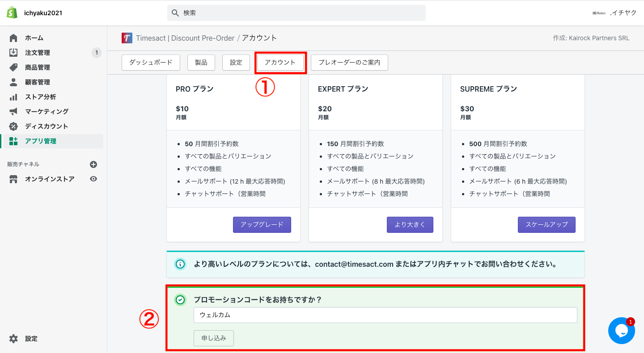
Task: Open the blue chat support bubble
Action: click(x=622, y=331)
